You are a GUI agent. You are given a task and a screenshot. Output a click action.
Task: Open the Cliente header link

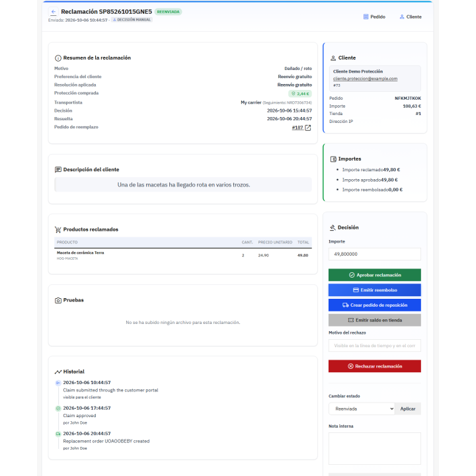(x=411, y=17)
